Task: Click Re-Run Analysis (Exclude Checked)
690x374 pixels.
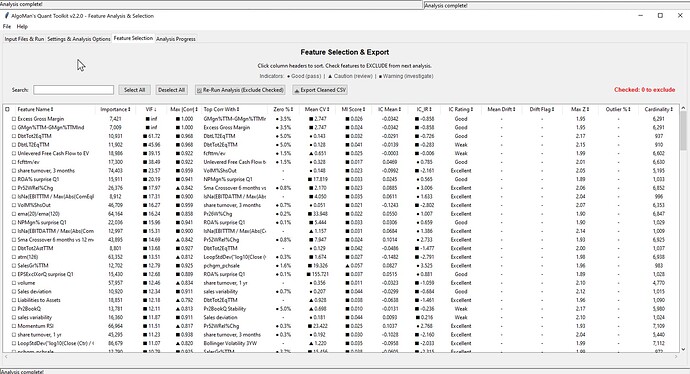Action: pyautogui.click(x=240, y=90)
